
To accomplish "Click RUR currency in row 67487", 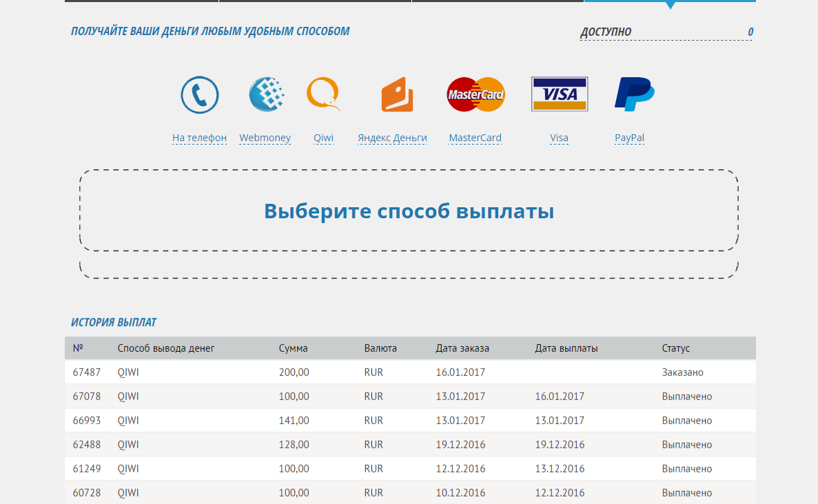I will pyautogui.click(x=374, y=372).
